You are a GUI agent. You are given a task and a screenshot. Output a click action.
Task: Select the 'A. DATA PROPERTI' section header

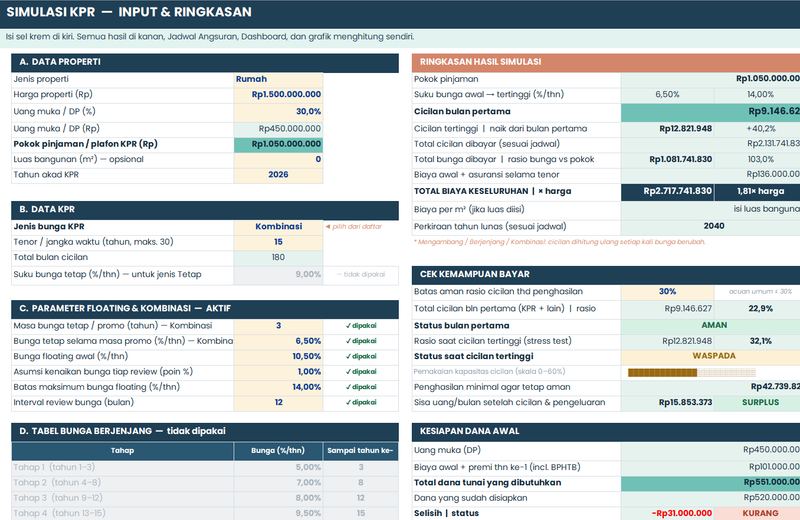[x=205, y=62]
